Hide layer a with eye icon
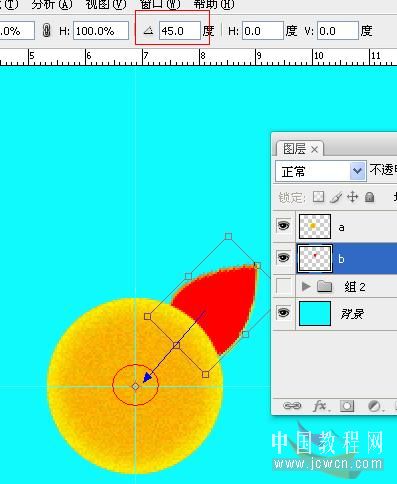 tap(283, 226)
